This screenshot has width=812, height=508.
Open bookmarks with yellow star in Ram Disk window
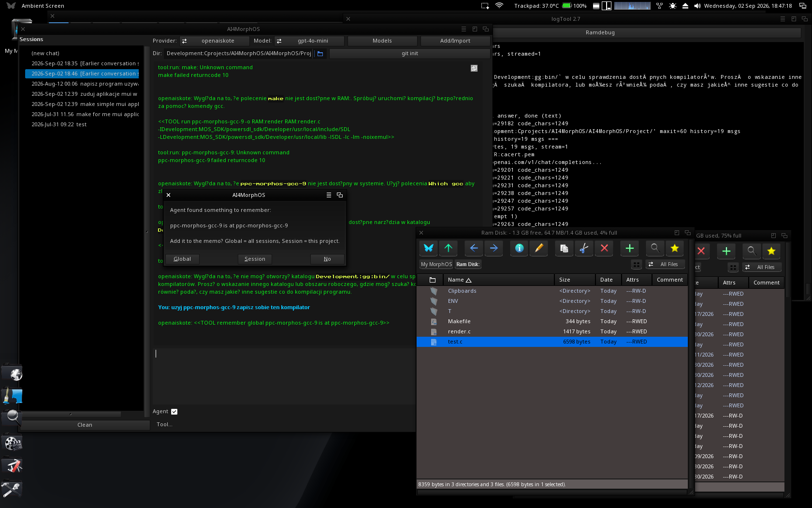[675, 248]
